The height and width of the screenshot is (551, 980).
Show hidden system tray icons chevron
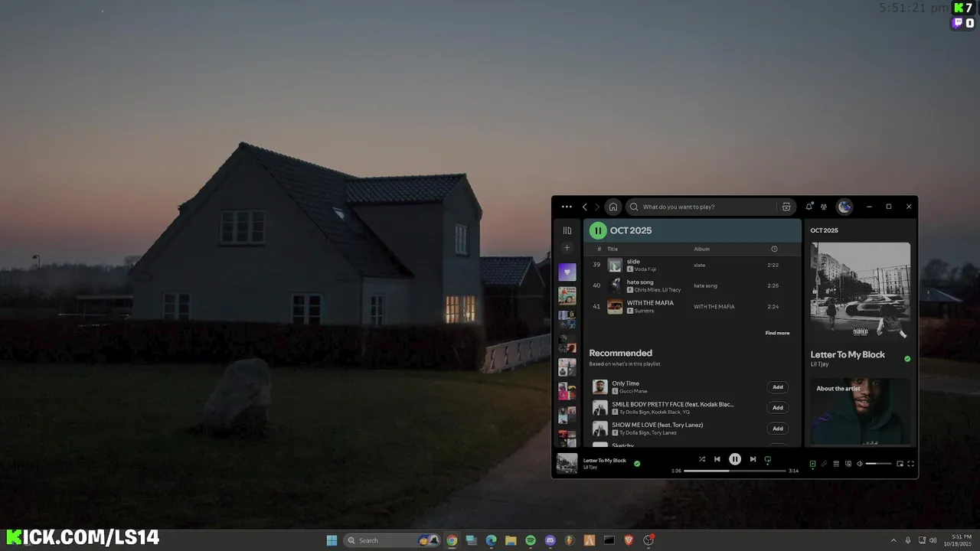click(x=893, y=540)
